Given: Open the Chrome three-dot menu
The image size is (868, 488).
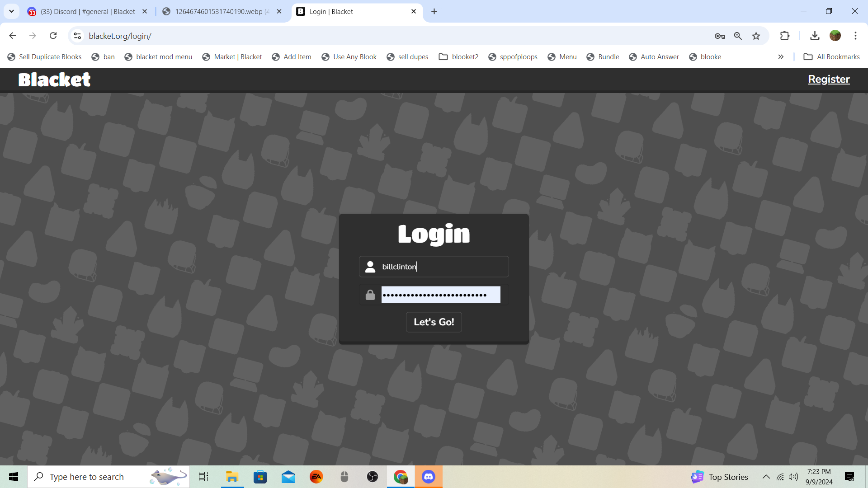Looking at the screenshot, I should click(855, 36).
